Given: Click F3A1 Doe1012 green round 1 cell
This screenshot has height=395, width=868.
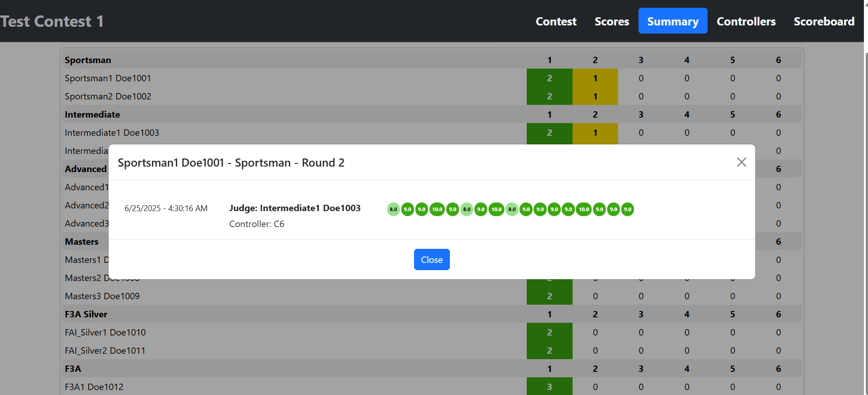Looking at the screenshot, I should click(549, 386).
